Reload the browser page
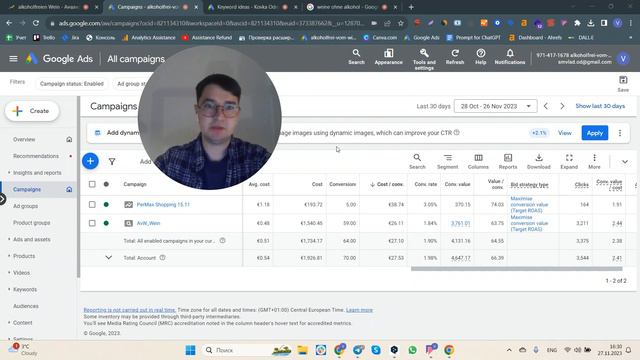This screenshot has width=640, height=360. pos(36,23)
